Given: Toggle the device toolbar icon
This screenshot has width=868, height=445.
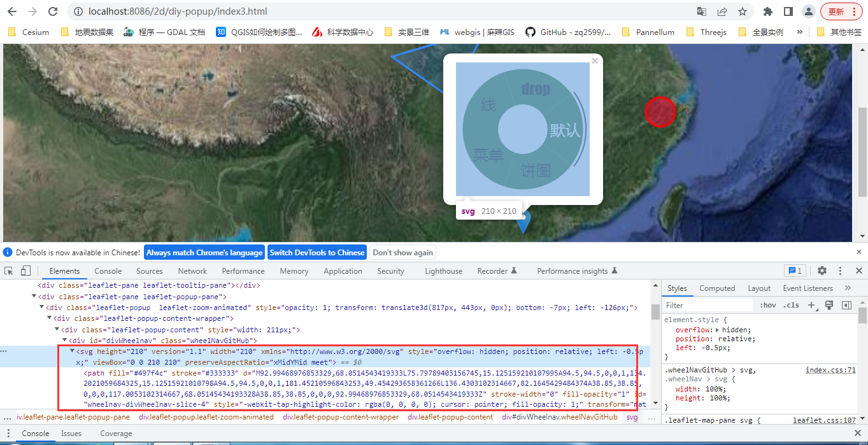Looking at the screenshot, I should tap(25, 271).
